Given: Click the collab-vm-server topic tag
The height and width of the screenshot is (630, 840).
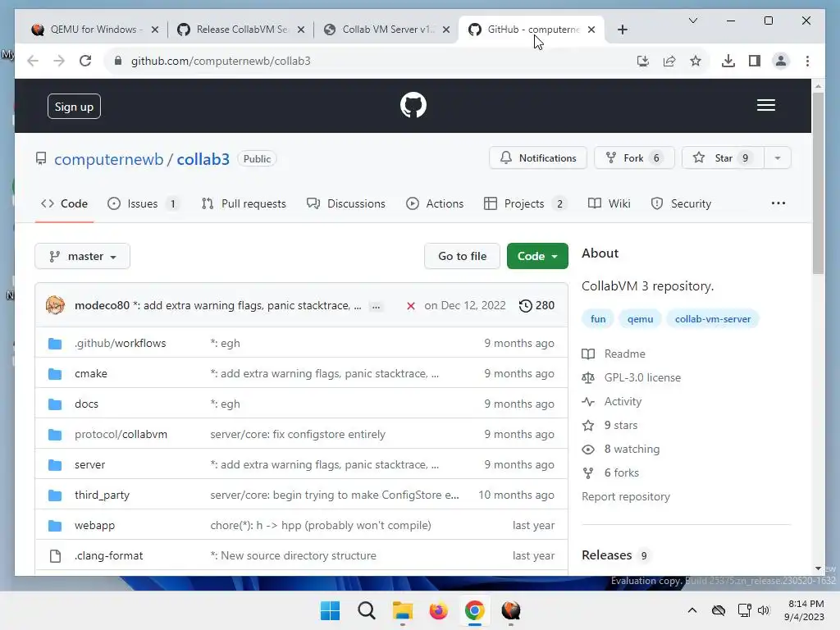Looking at the screenshot, I should pyautogui.click(x=713, y=319).
